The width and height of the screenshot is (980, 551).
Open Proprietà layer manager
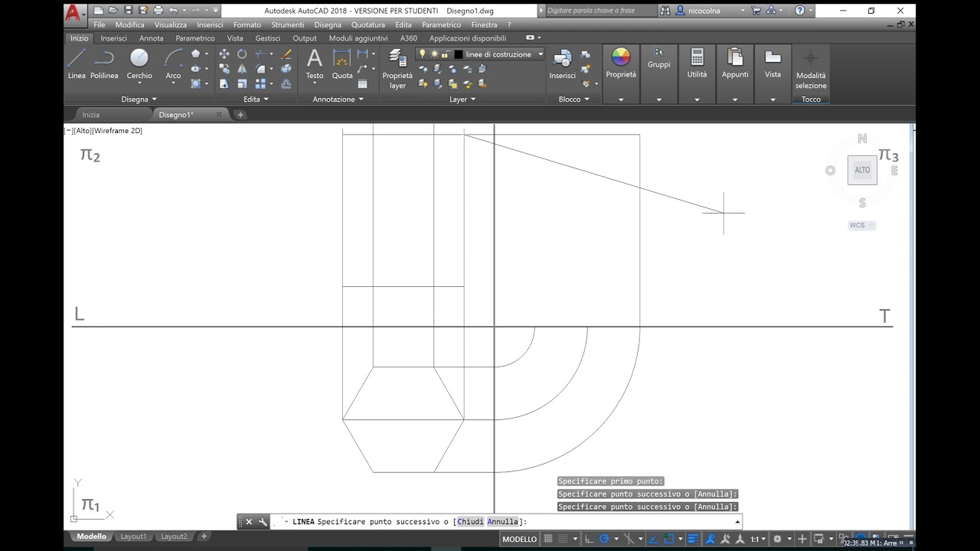pos(397,69)
